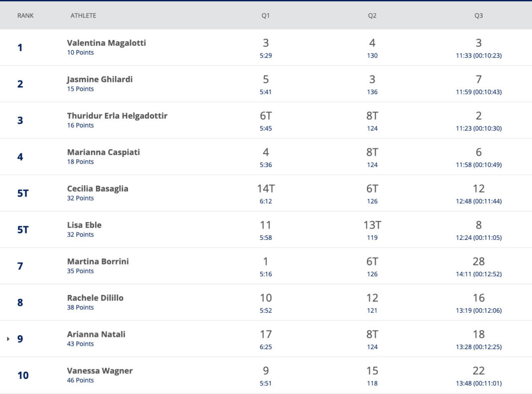Click Vanessa Wagner's 46 Points total
Screen dimensions: 532x394
click(x=80, y=380)
